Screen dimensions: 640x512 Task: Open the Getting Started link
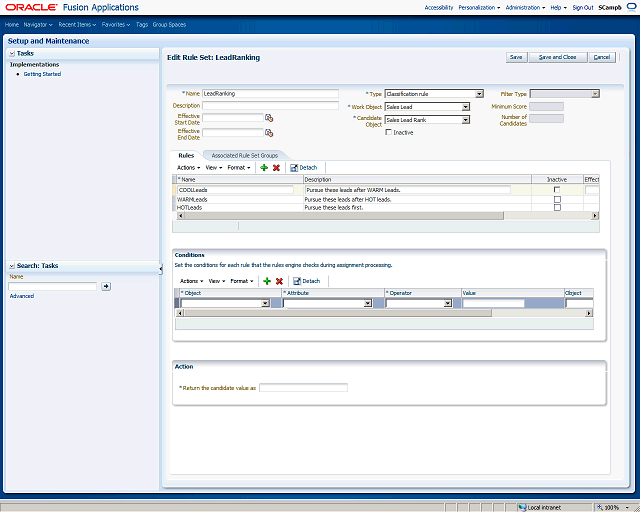pos(42,74)
